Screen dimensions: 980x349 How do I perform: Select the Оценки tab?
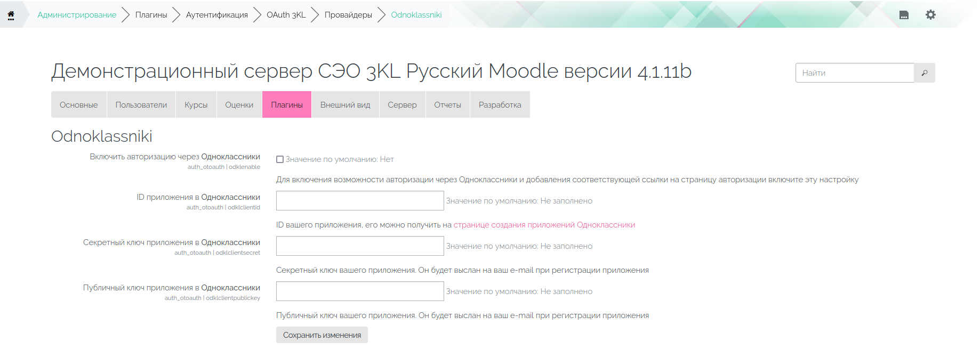pyautogui.click(x=239, y=105)
